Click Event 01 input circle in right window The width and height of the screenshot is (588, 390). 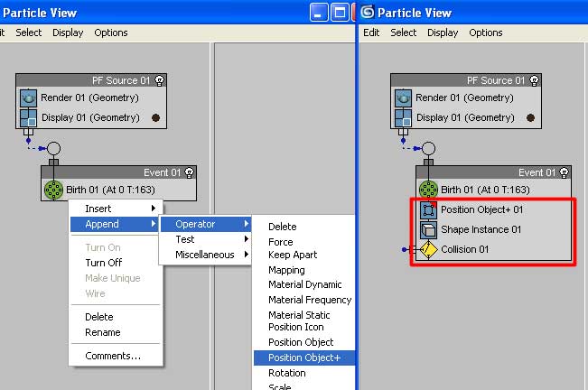point(428,148)
